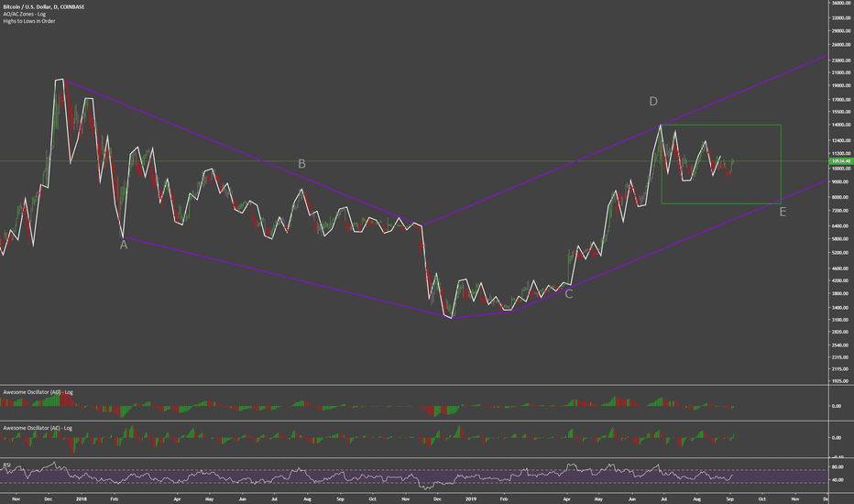854x504 pixels.
Task: Click the 2019 label on the time axis
Action: point(471,499)
